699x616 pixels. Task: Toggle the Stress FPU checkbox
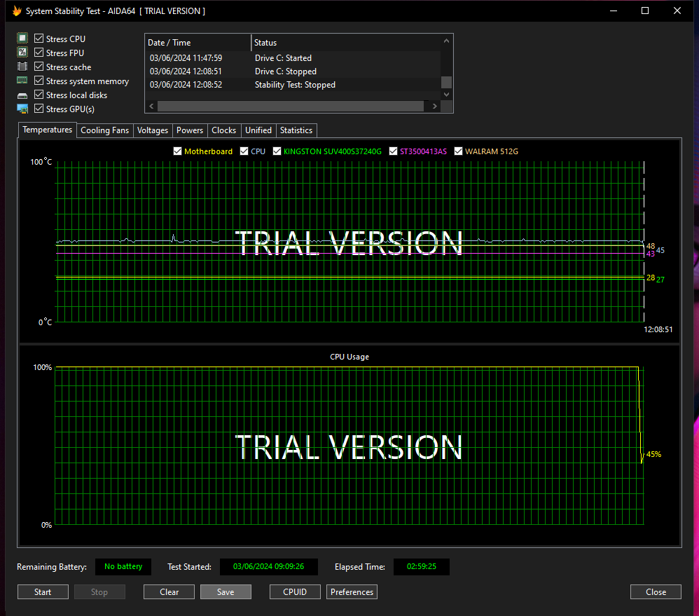click(39, 53)
